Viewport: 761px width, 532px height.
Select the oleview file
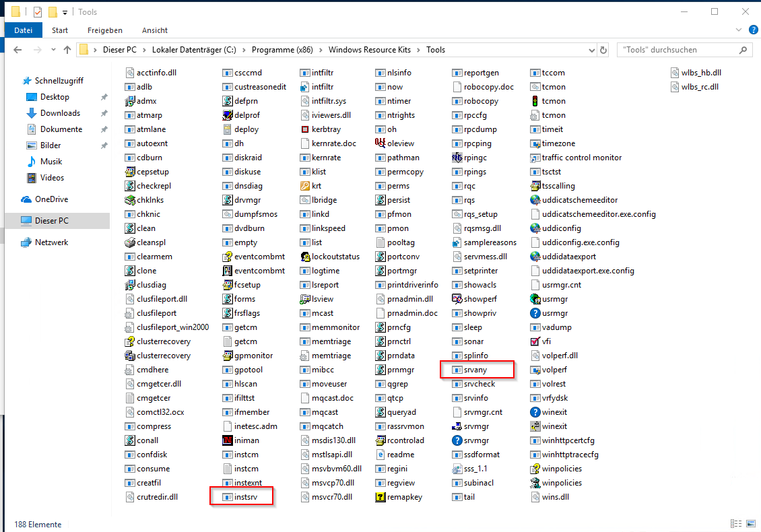click(395, 143)
